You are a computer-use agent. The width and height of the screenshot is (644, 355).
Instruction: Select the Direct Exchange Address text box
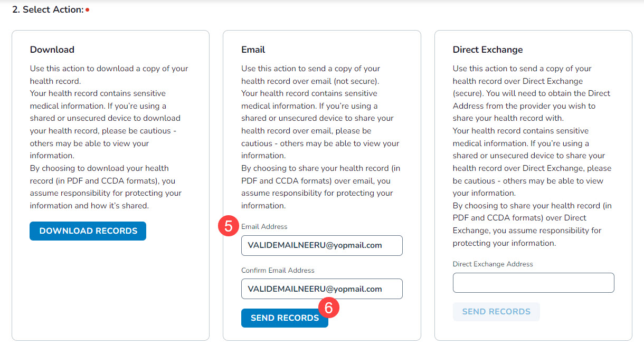coord(533,283)
